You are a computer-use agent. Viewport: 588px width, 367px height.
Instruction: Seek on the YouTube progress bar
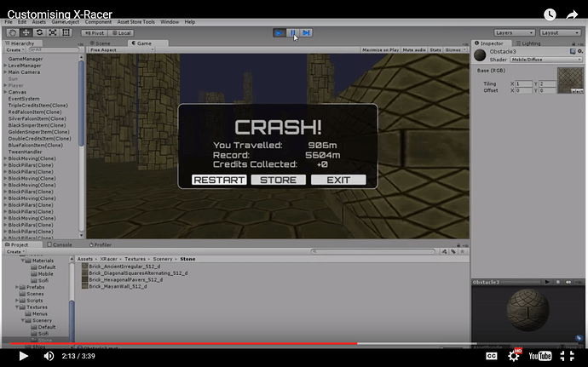click(x=294, y=343)
